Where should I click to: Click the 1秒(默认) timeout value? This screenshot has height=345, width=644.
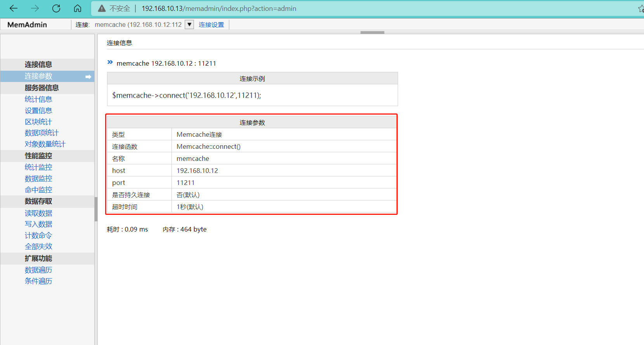[x=190, y=207]
